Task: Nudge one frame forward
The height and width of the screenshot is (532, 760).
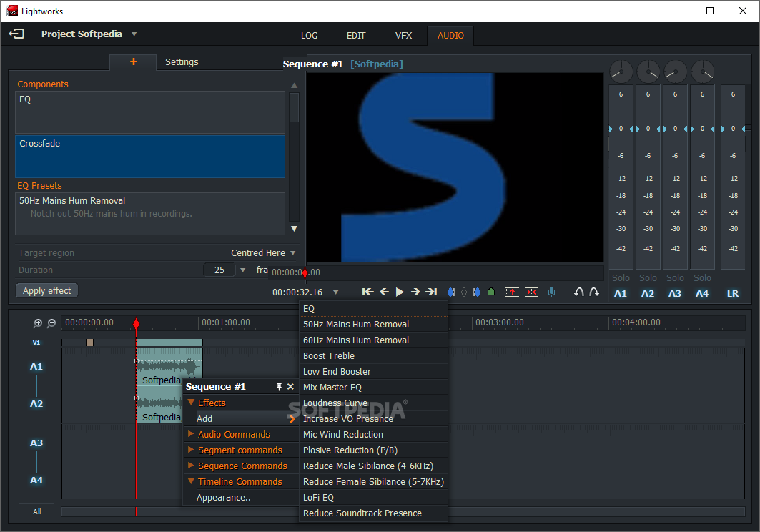Action: (x=415, y=292)
